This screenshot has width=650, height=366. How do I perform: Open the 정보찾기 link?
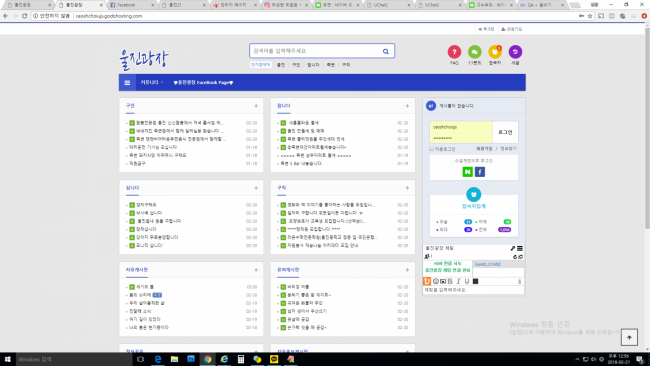(508, 148)
